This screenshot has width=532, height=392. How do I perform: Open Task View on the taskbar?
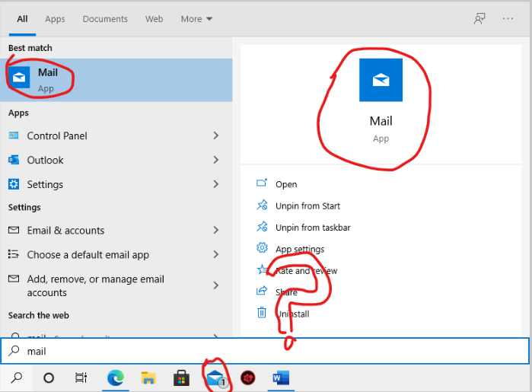tap(81, 378)
